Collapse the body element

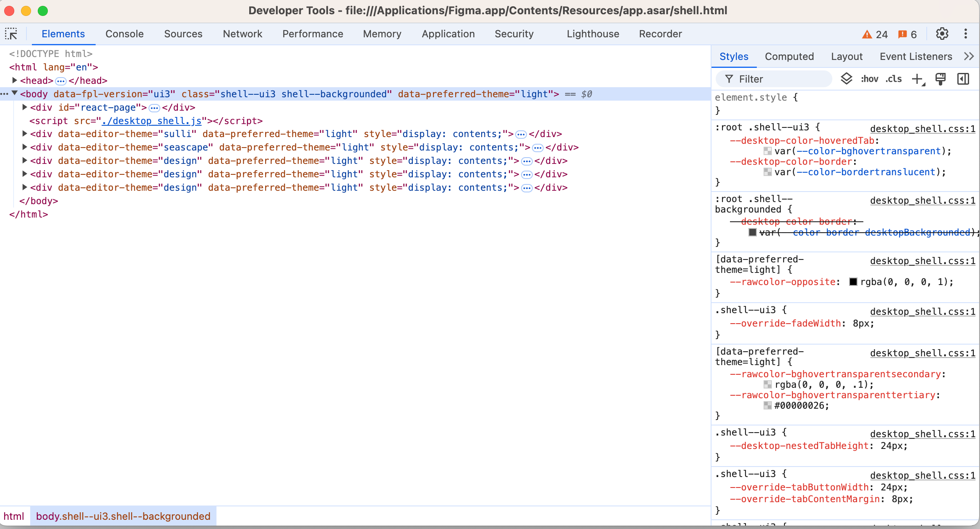coord(15,93)
